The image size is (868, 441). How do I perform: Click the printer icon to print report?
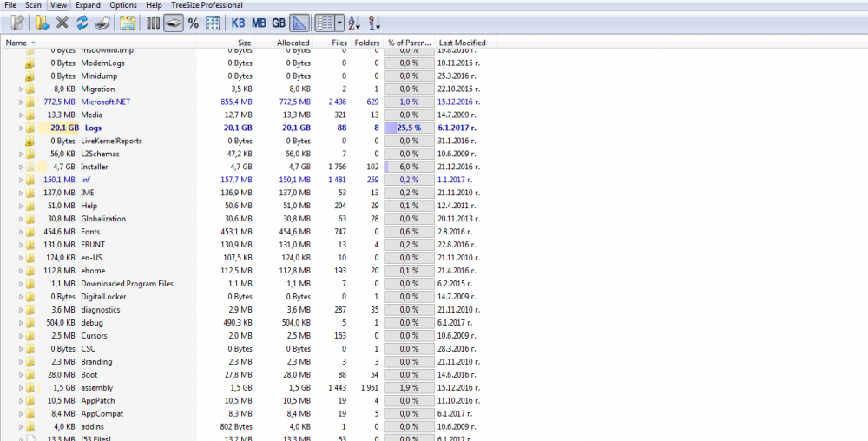(x=102, y=23)
